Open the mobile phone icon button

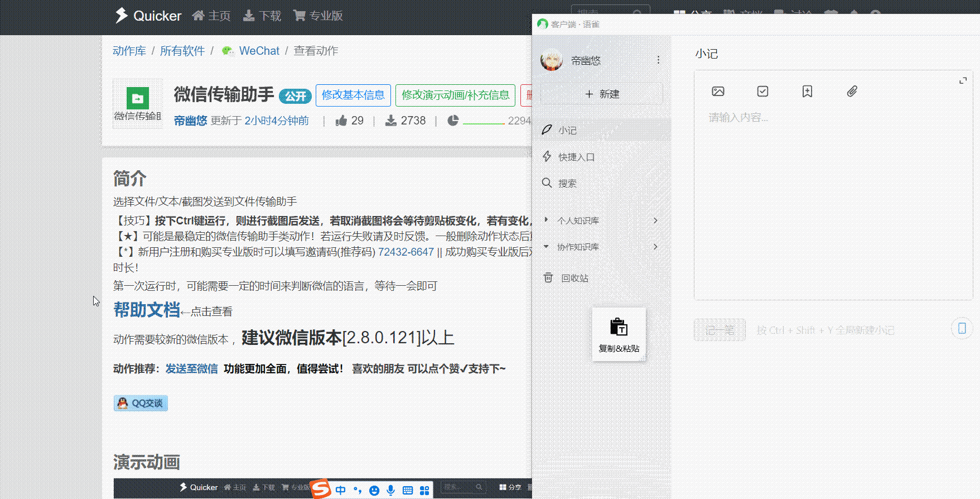click(962, 328)
